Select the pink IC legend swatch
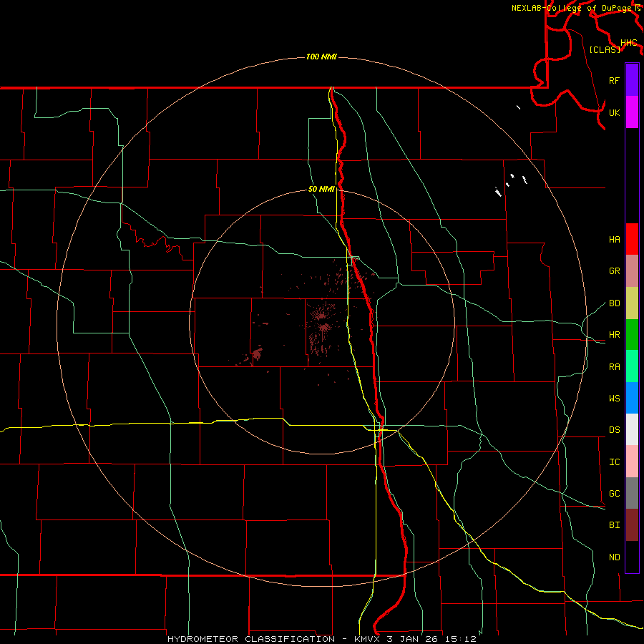The image size is (644, 644). point(632,462)
